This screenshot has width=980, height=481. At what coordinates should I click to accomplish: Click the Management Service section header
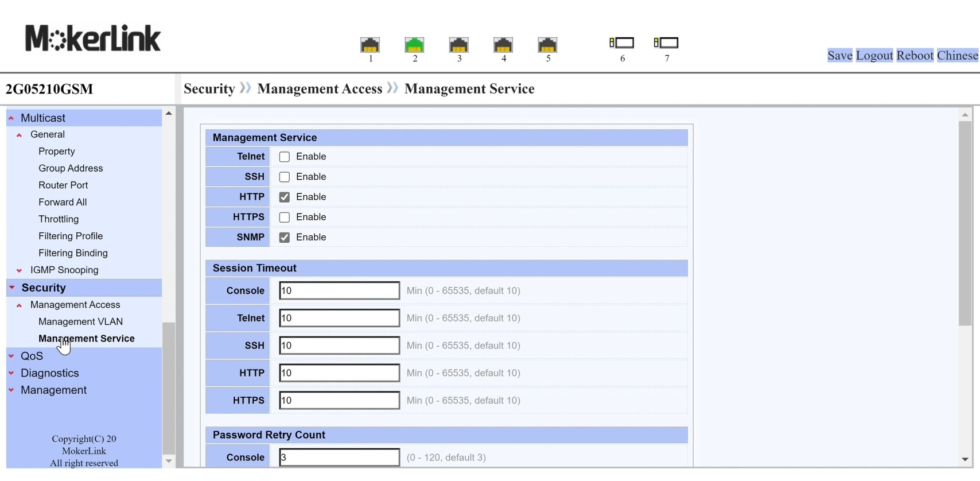(x=446, y=138)
